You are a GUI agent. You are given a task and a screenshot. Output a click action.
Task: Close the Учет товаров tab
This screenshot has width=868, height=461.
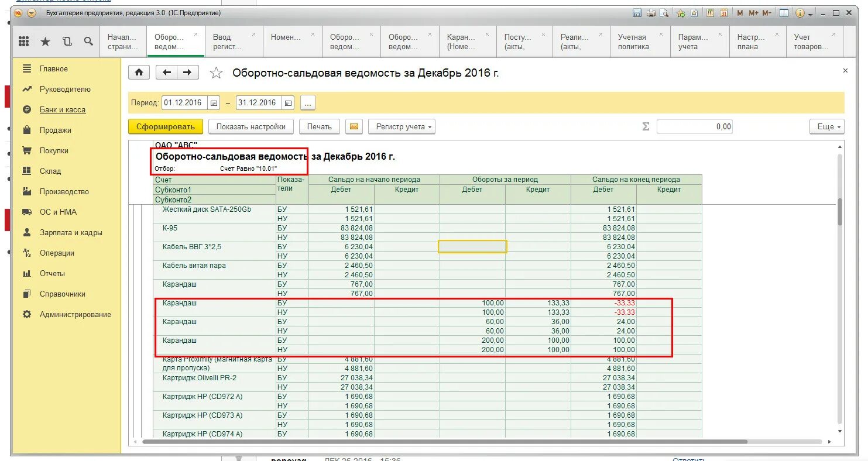[833, 34]
